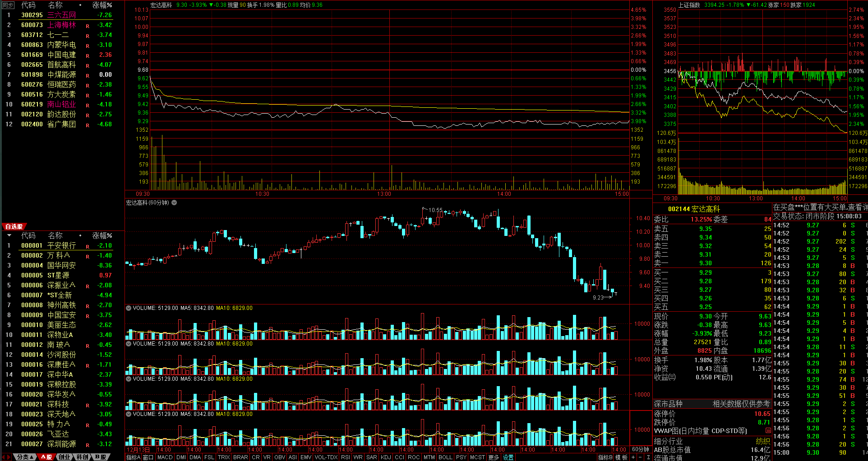
Task: Apply the TRIX indicator
Action: pyautogui.click(x=224, y=457)
